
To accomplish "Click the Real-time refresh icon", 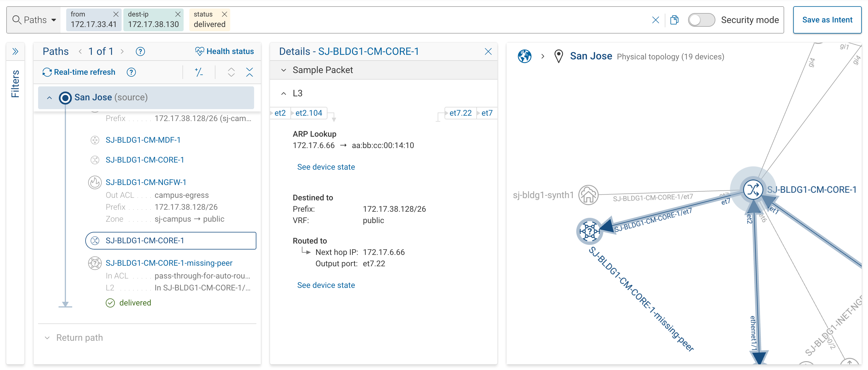I will tap(47, 72).
